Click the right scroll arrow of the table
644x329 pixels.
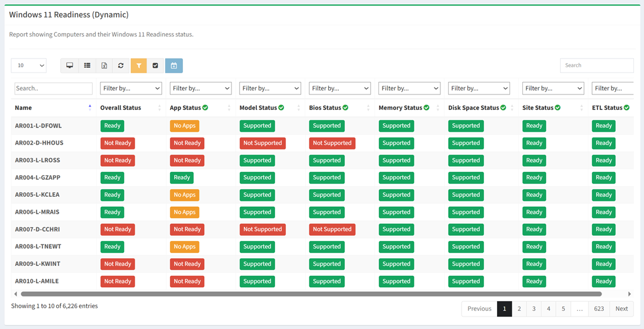629,294
